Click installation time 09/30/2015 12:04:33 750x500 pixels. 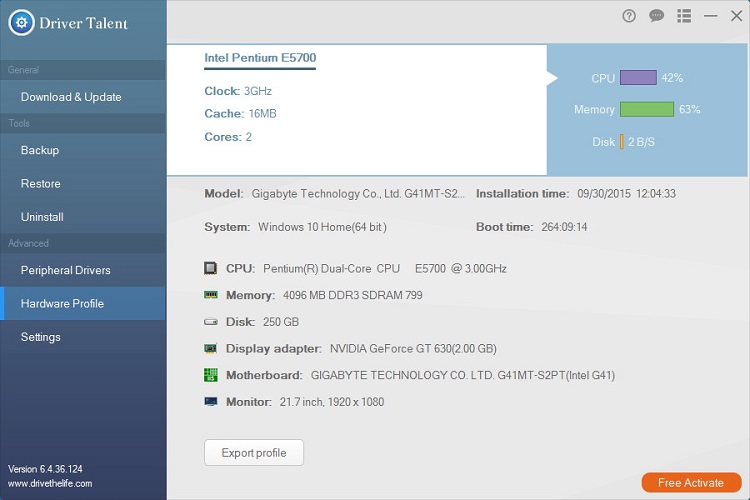pyautogui.click(x=627, y=194)
